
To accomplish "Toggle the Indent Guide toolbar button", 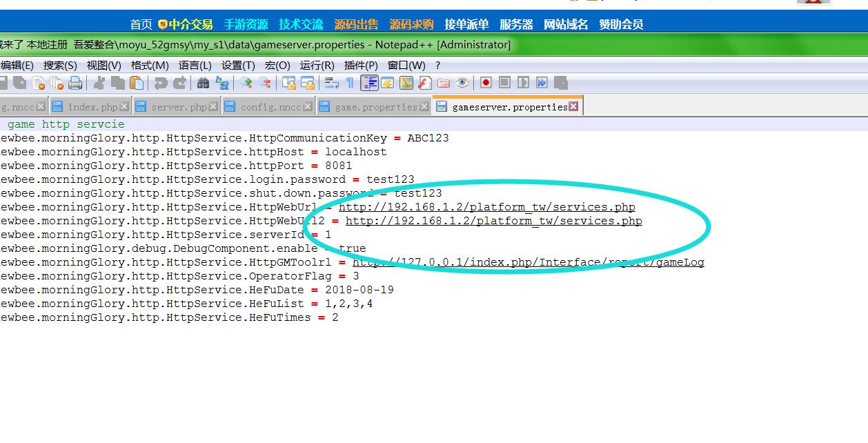I will (x=370, y=83).
